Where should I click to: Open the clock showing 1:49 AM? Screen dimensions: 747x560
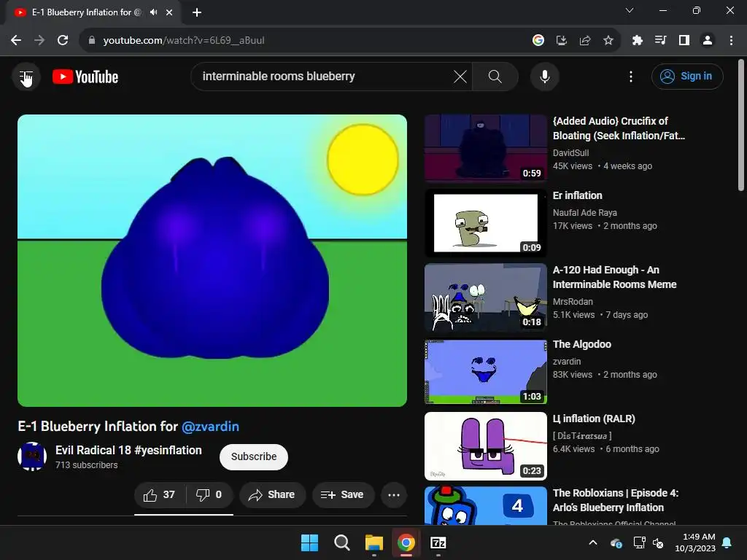[x=695, y=542]
